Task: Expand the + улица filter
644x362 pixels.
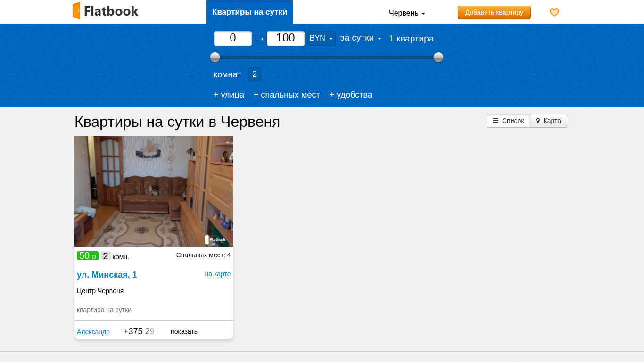Action: point(229,95)
